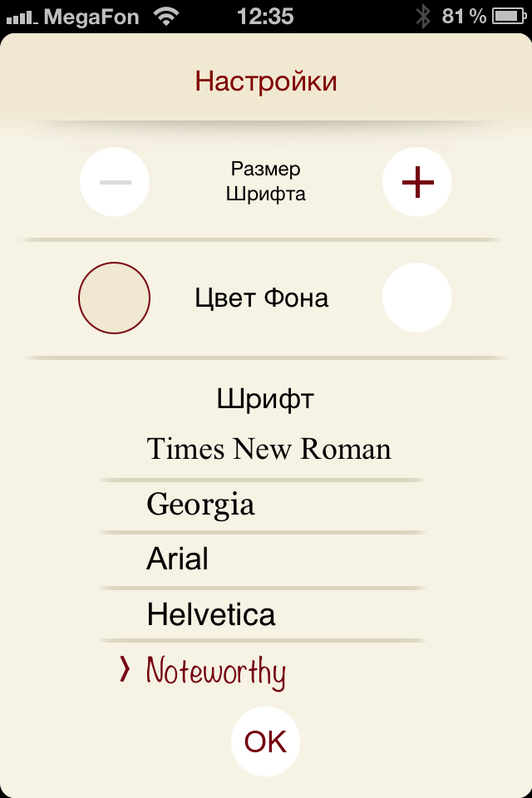Tap the cellular signal bars icon
Image resolution: width=532 pixels, height=798 pixels.
pyautogui.click(x=22, y=19)
